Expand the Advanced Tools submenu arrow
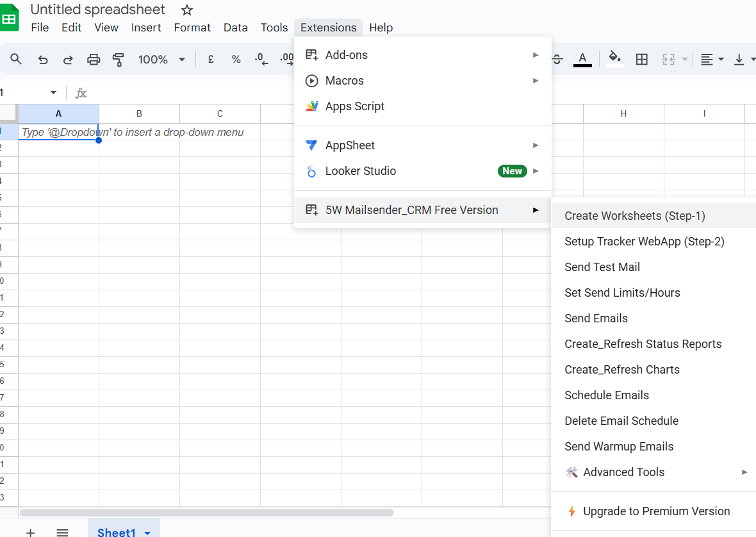Viewport: 756px width, 537px height. pyautogui.click(x=744, y=472)
